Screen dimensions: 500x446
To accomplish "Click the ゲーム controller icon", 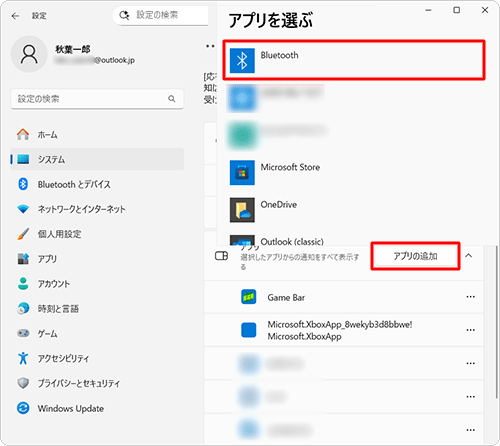I will click(x=23, y=333).
